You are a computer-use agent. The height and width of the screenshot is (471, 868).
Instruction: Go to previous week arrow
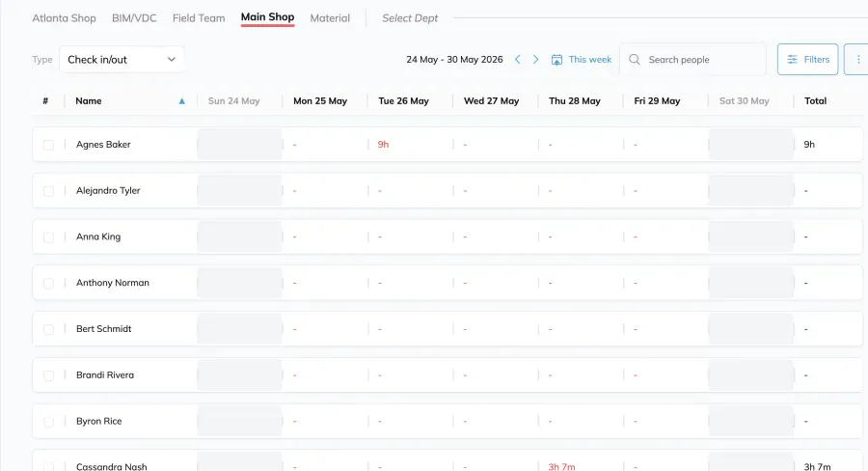[x=518, y=59]
